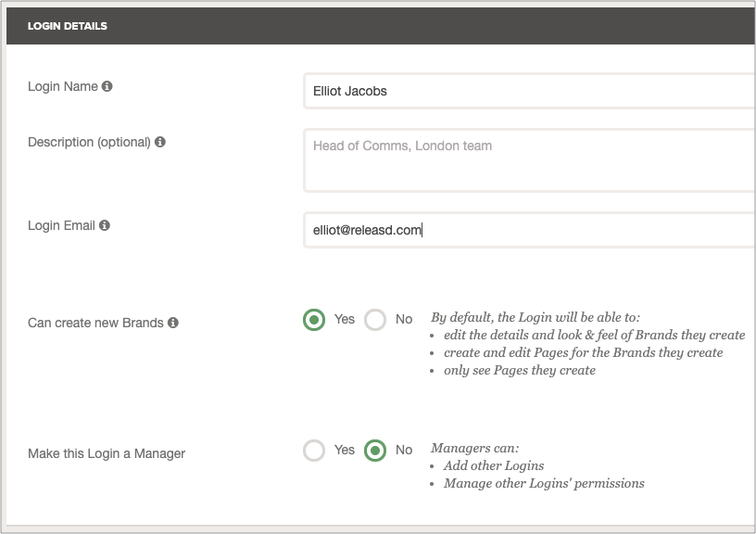Click the info icon beside Login Email
This screenshot has width=756, height=534.
click(105, 225)
